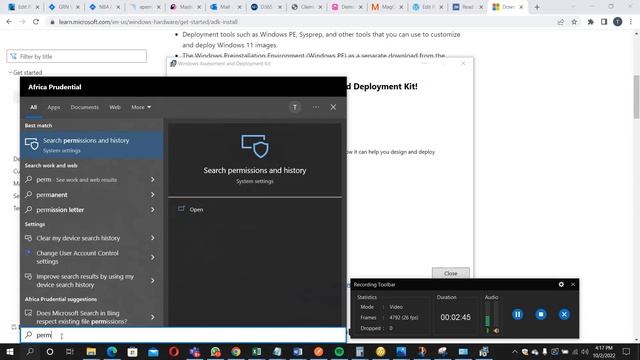Screen dimensions: 640x360
Task: Expand Change User Account Control settings arrow
Action: click(153, 257)
